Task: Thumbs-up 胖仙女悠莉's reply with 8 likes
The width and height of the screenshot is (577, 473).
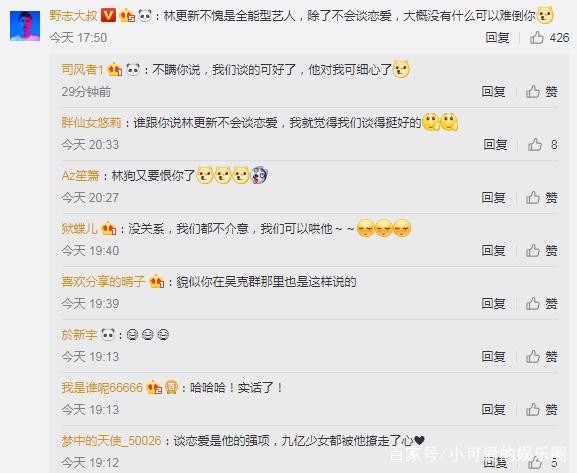Action: click(x=535, y=145)
